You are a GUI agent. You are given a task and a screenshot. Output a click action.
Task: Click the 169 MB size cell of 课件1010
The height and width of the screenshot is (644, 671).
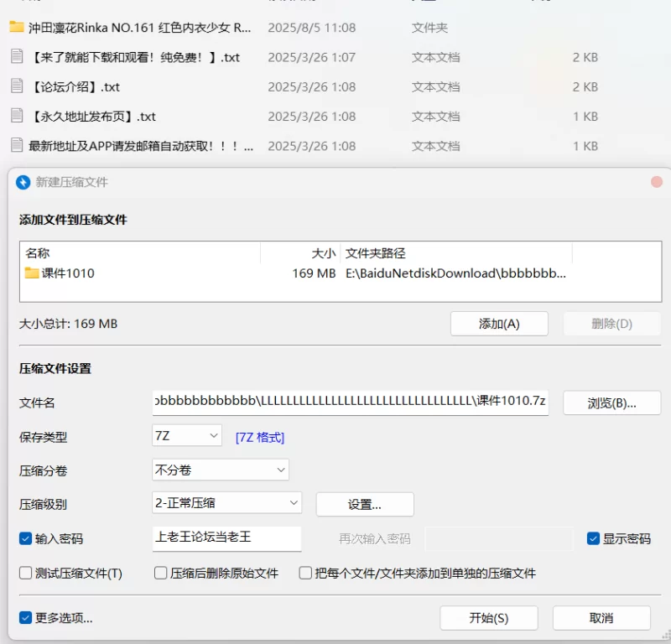tap(314, 273)
